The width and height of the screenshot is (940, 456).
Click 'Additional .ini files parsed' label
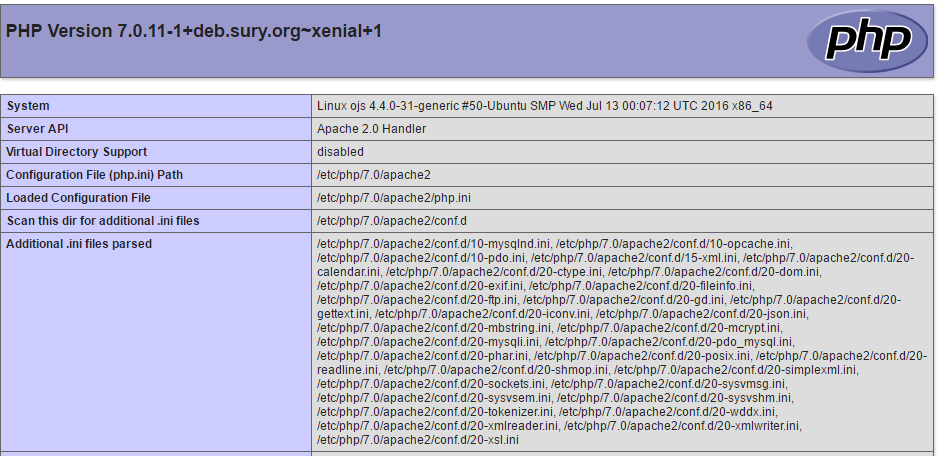79,244
